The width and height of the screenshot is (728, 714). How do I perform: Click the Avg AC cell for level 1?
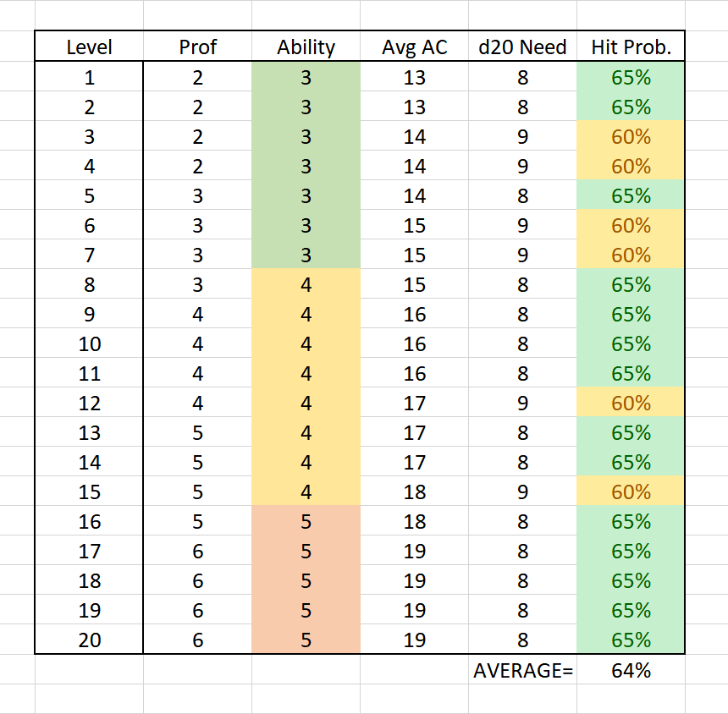tap(414, 78)
